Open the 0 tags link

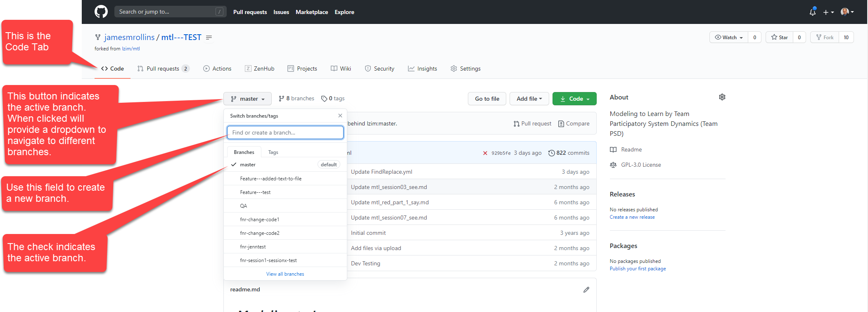333,98
